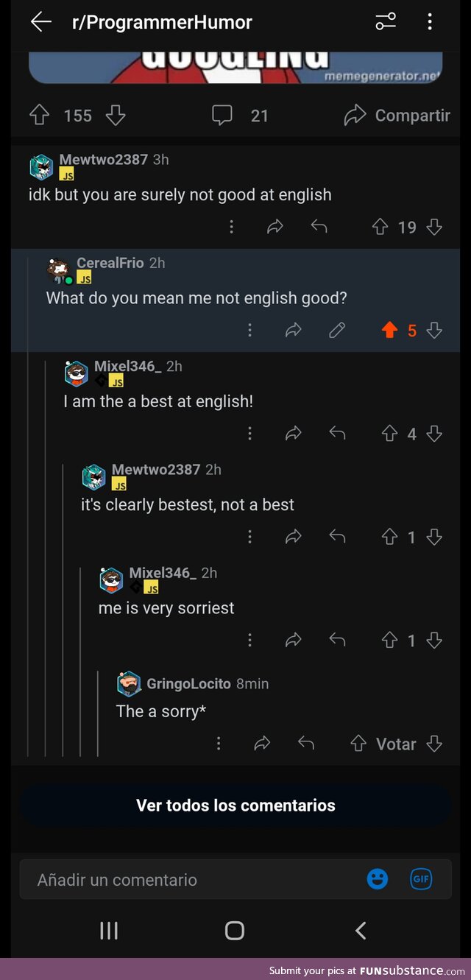Tap the Android home button

pos(234,931)
